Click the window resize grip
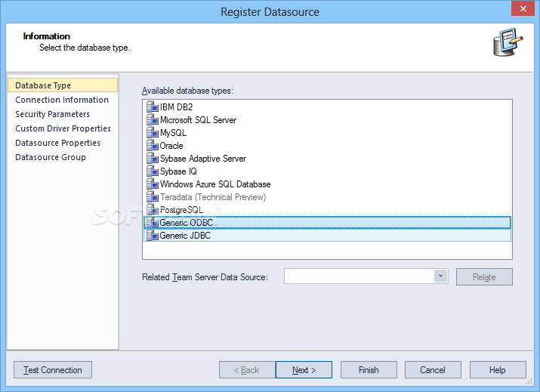 529,381
